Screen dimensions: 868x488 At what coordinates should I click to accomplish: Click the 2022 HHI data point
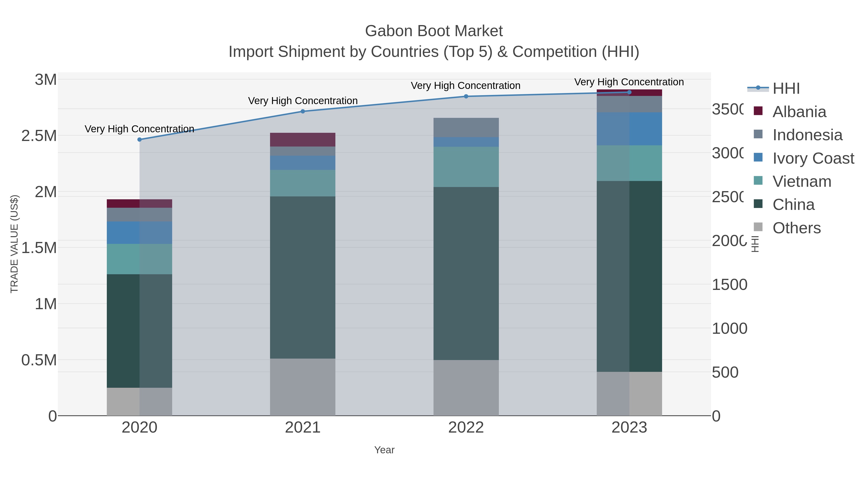coord(466,96)
